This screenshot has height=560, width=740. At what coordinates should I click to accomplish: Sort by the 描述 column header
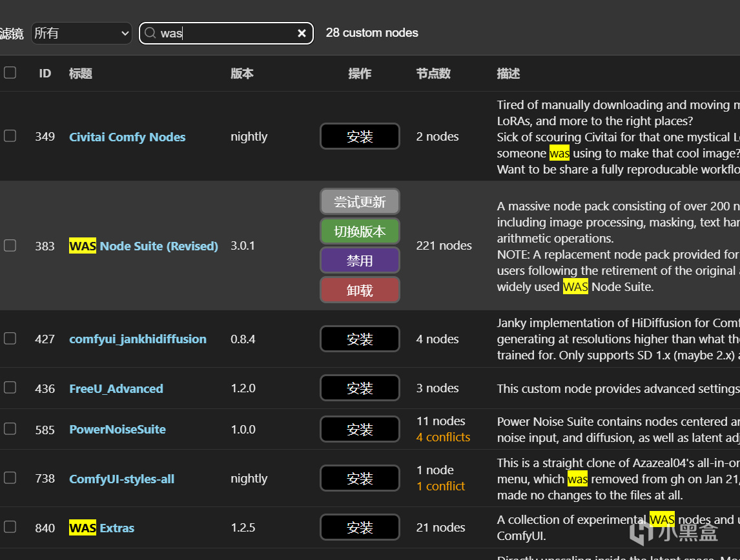(508, 74)
